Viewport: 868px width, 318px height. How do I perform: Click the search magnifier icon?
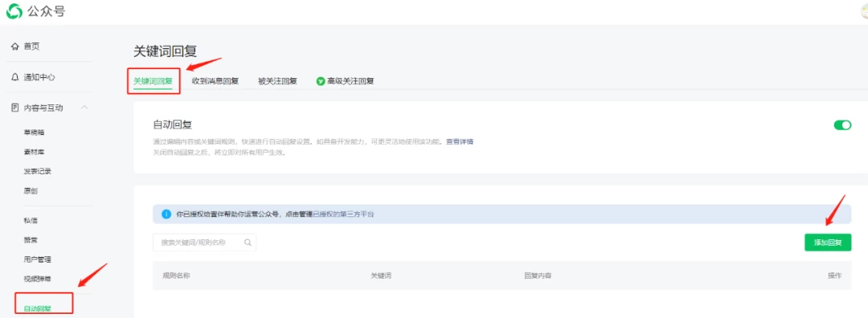point(248,243)
